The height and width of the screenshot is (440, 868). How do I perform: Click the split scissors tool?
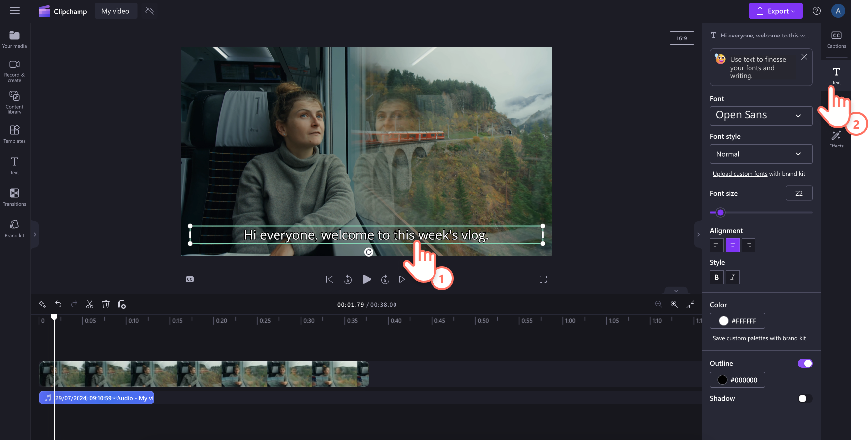pyautogui.click(x=90, y=304)
